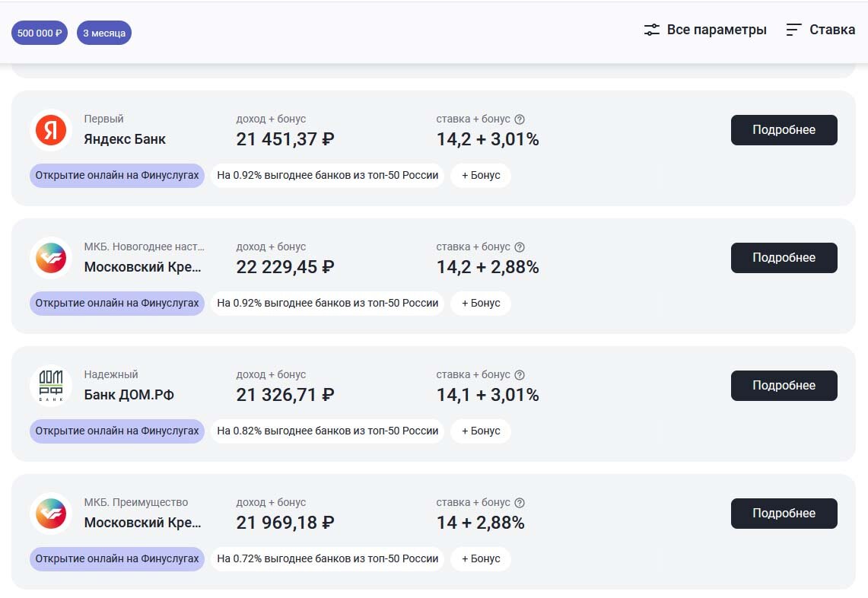Click Открытие онлайн на Финуслугах tag in Яндекс Банк card
The image size is (868, 598).
pyautogui.click(x=117, y=176)
